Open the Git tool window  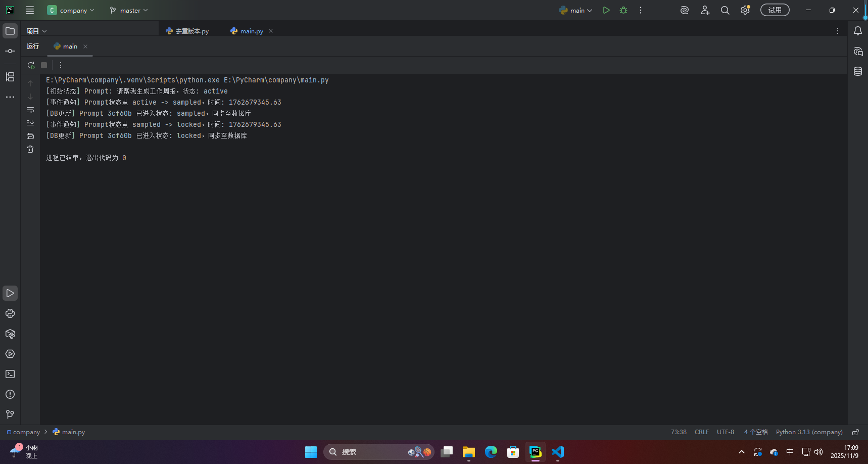click(x=10, y=414)
